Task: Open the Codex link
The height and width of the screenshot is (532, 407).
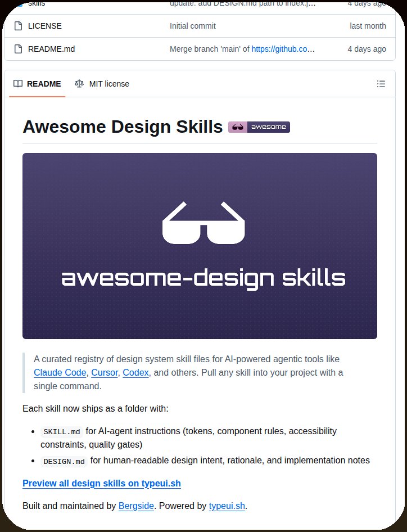Action: point(135,372)
